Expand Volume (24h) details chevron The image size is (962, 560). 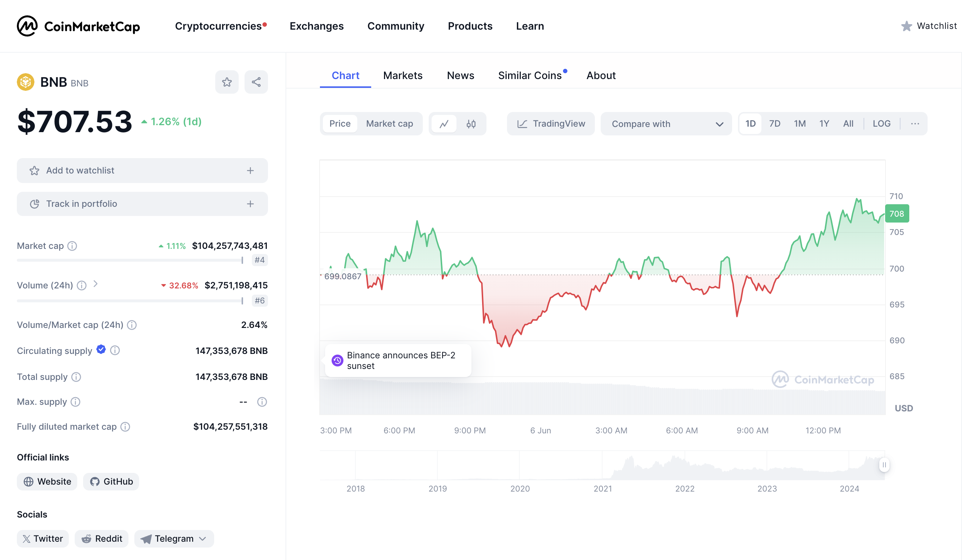(x=96, y=284)
